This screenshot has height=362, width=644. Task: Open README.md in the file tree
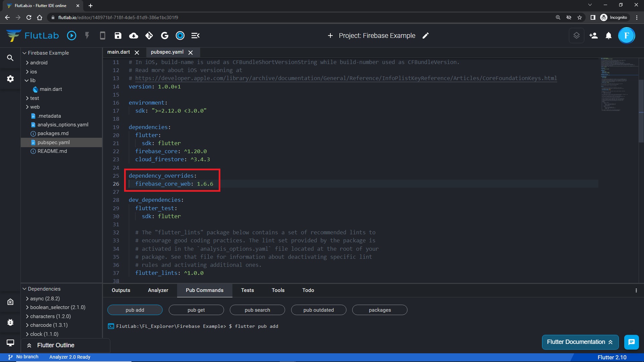tap(52, 151)
